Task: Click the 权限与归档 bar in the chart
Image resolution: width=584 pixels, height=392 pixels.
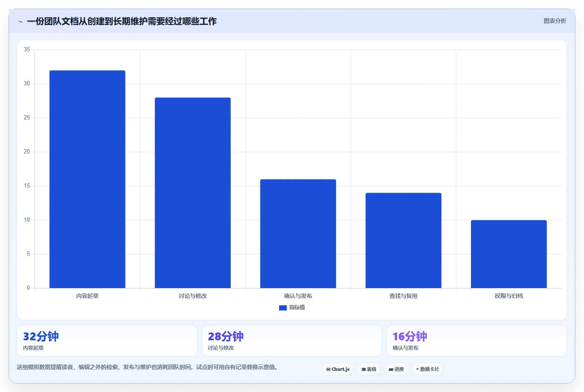Action: [509, 254]
